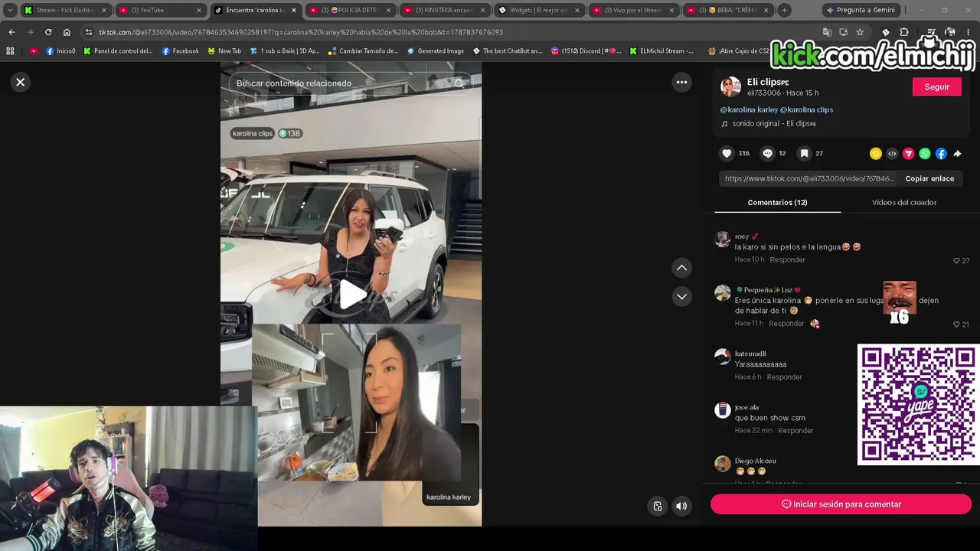Open the Facebook bookmark
Viewport: 980px width, 551px height.
180,51
